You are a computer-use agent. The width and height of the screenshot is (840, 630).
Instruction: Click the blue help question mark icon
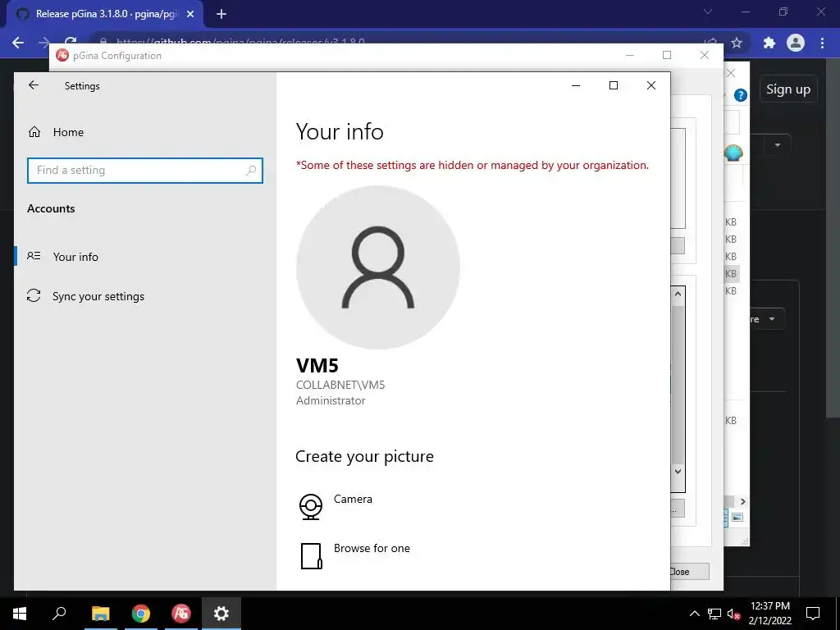coord(741,95)
